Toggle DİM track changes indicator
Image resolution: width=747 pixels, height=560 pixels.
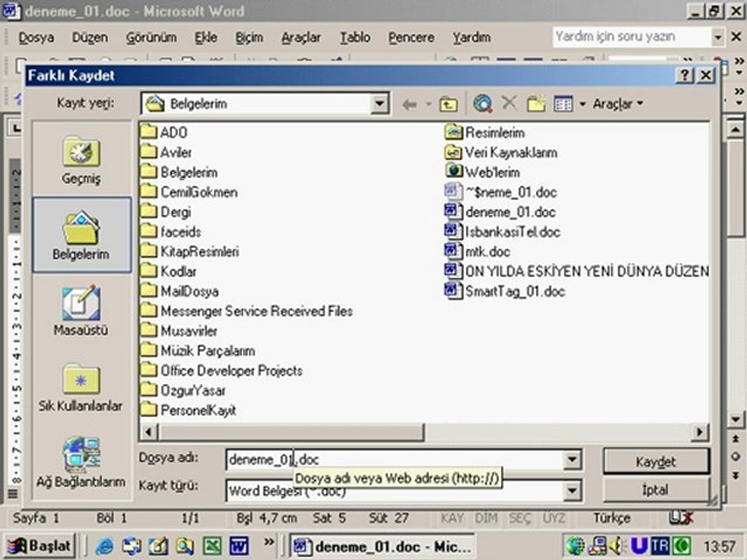coord(486,518)
